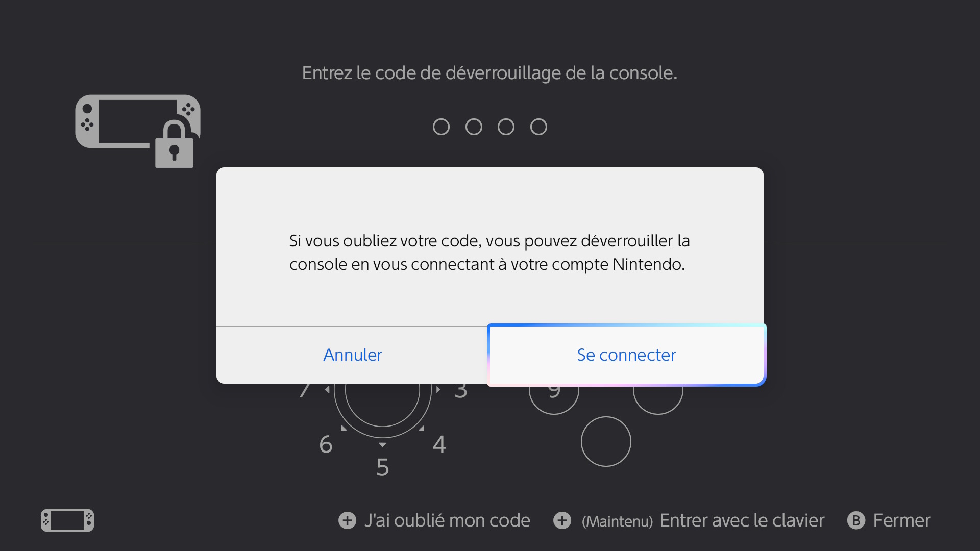The image size is (980, 551).
Task: Pick digit 6 on the stick dial
Action: point(326,444)
